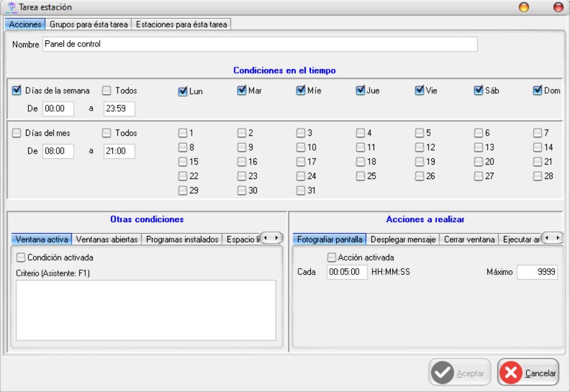Enable the day 28 checkbox
This screenshot has width=570, height=392.
coord(537,176)
